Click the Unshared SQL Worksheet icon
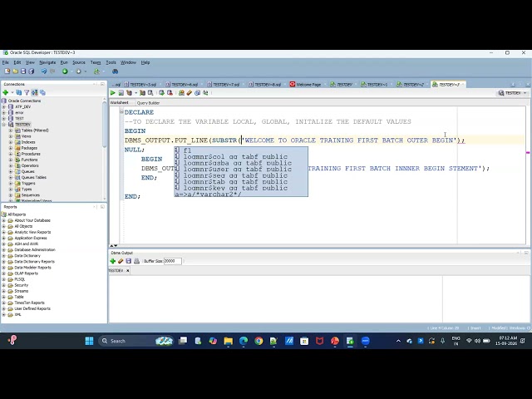Image resolution: width=532 pixels, height=399 pixels. point(181,92)
